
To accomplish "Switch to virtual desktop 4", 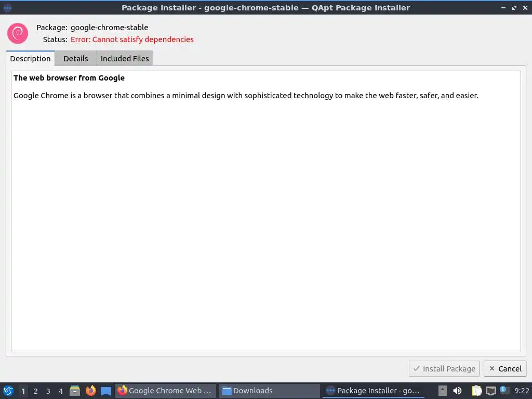I will coord(61,391).
